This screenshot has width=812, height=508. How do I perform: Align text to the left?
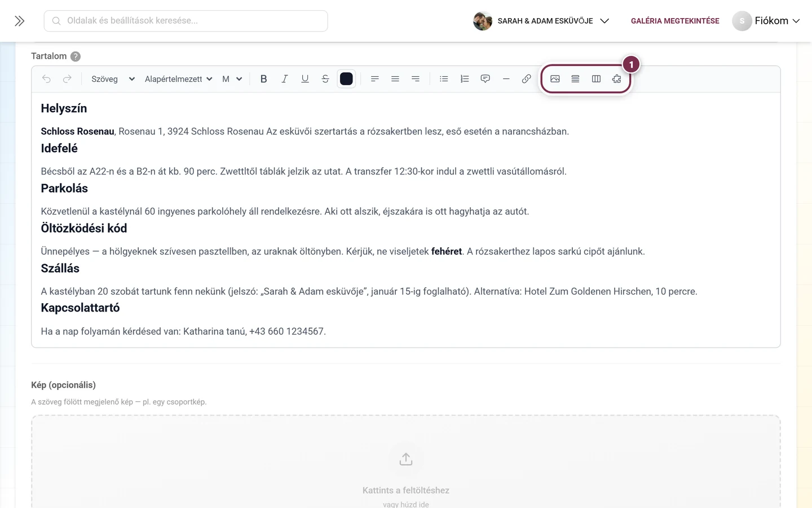(x=374, y=79)
